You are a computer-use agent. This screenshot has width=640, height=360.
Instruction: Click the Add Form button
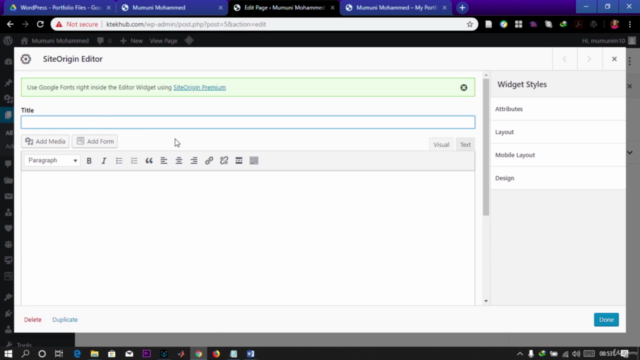click(x=95, y=141)
